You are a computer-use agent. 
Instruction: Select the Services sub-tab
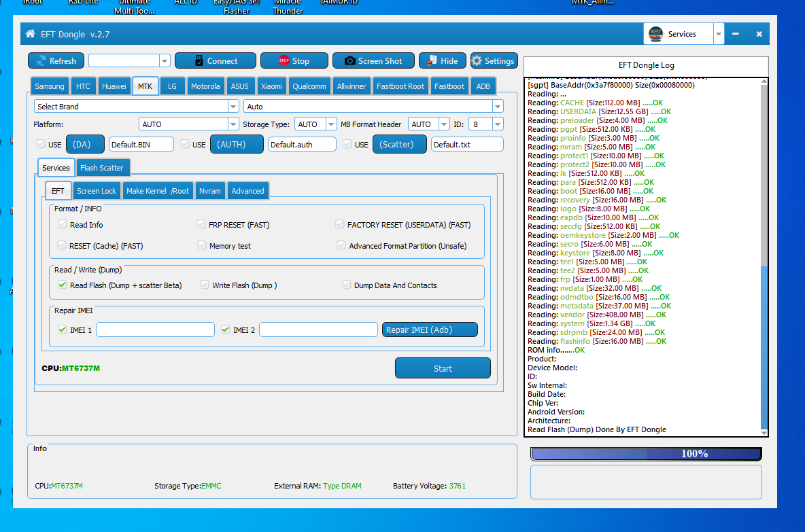click(x=56, y=168)
